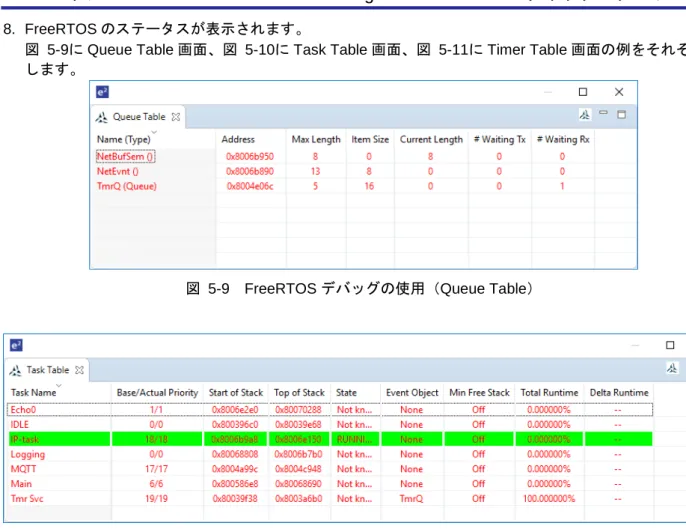The height and width of the screenshot is (529, 686).
Task: Click stack start 0x8006e2e0 of Echo0
Action: [x=235, y=410]
